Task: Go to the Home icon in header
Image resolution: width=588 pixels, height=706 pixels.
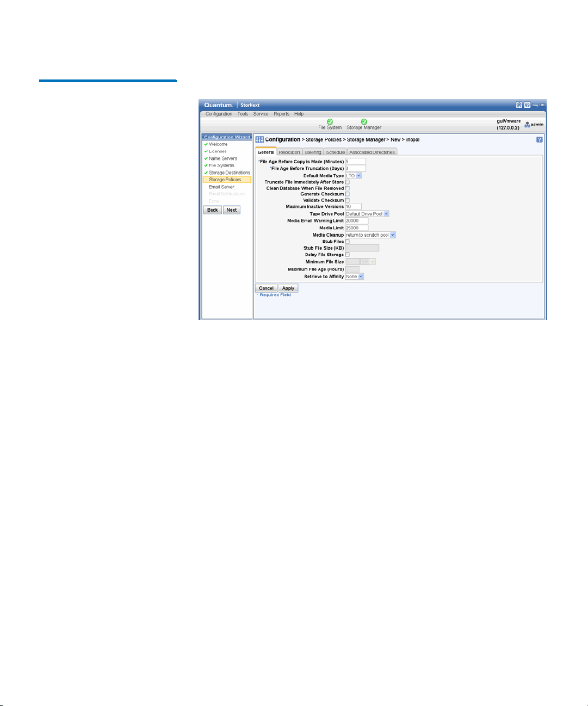Action: (x=519, y=105)
